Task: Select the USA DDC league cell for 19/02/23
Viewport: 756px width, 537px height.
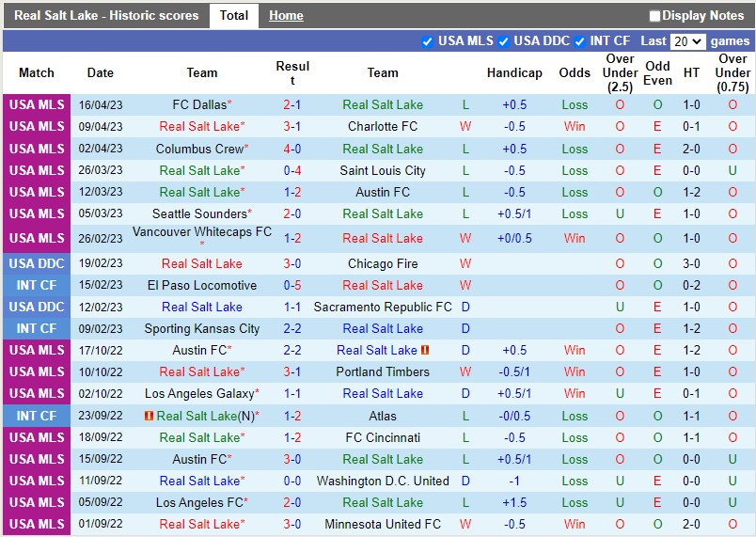Action: [37, 263]
